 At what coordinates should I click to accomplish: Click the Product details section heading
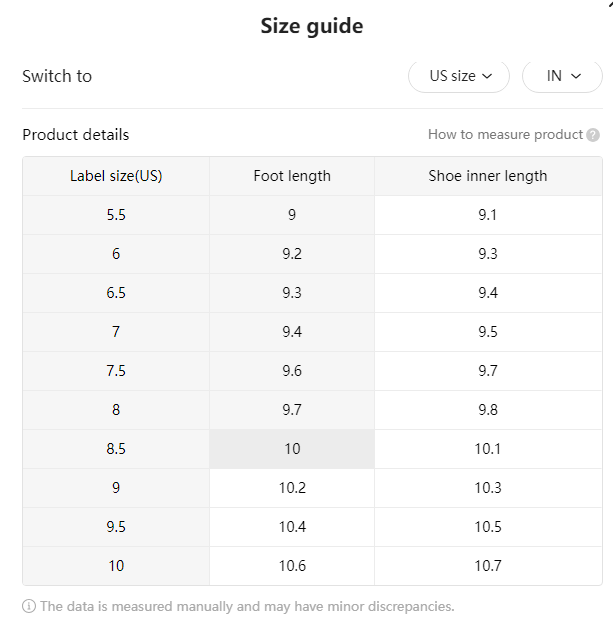tap(76, 135)
